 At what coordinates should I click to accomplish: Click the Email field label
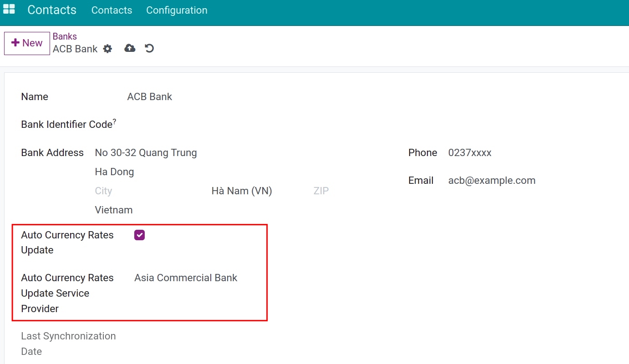(421, 181)
